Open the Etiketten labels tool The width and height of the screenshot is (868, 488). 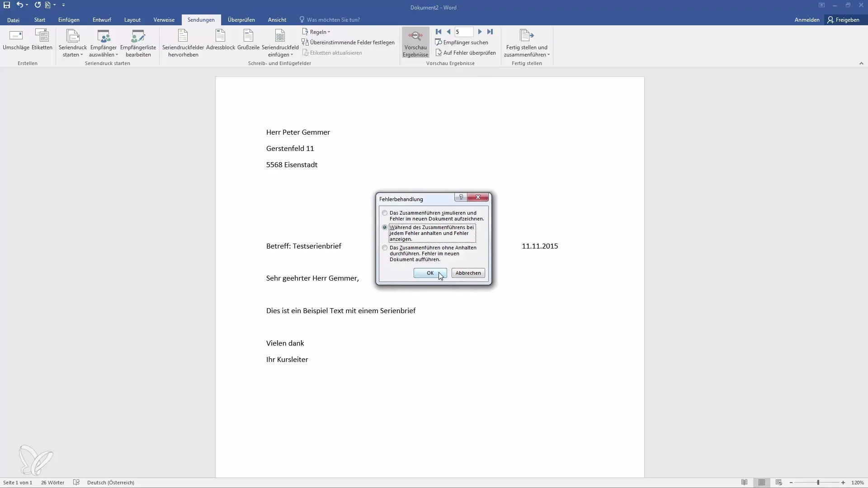pyautogui.click(x=42, y=40)
